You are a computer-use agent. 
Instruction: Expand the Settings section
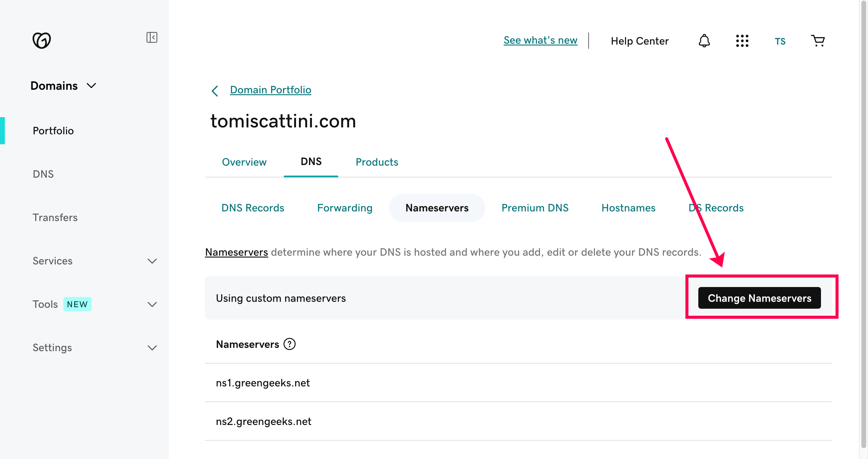click(152, 348)
